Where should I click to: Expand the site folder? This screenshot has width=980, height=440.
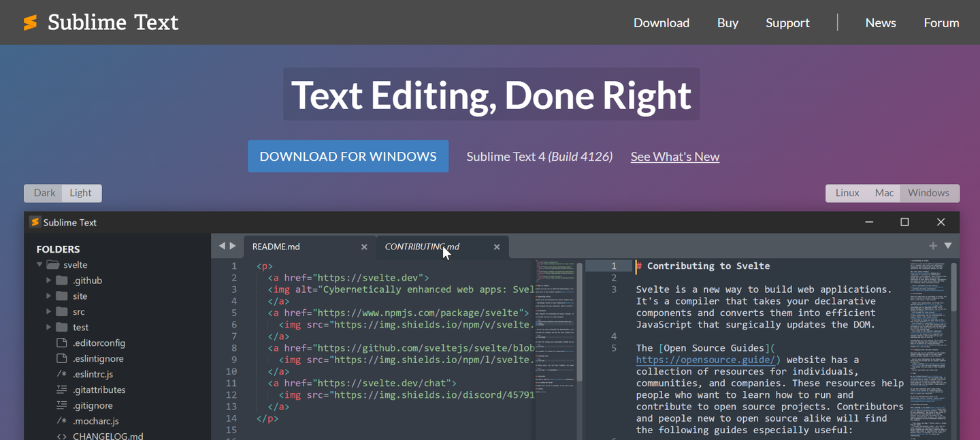tap(49, 296)
